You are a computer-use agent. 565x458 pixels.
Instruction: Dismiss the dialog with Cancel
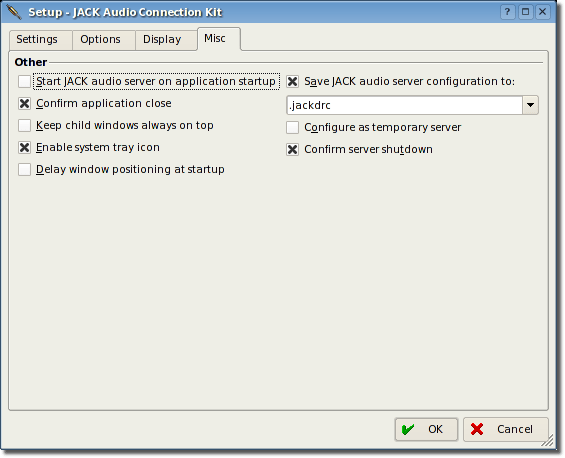coord(506,430)
